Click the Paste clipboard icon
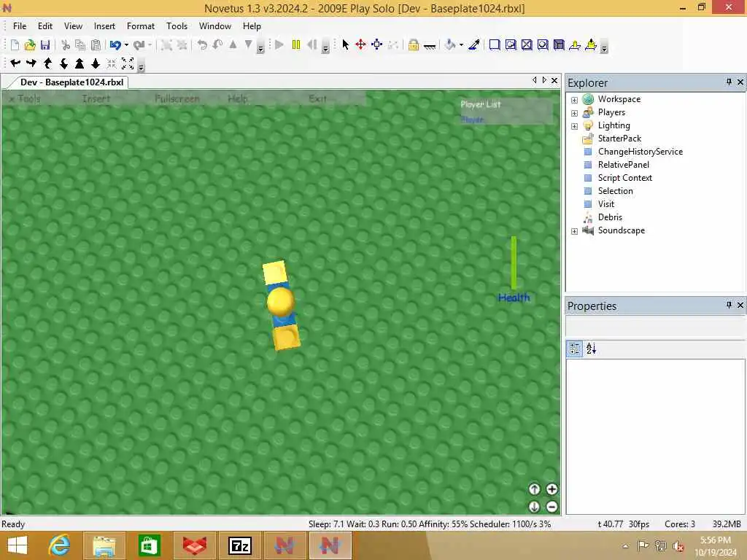The image size is (747, 560). (x=96, y=44)
